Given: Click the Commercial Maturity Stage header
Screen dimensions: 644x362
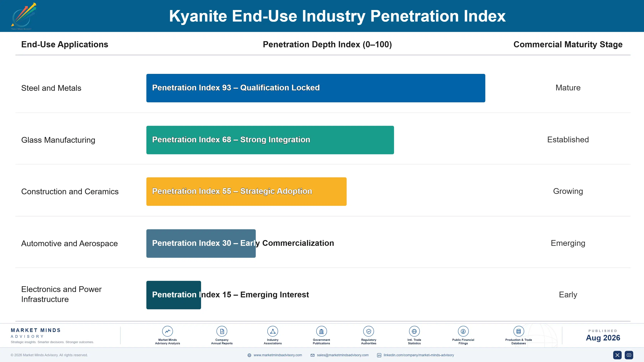Looking at the screenshot, I should [568, 44].
